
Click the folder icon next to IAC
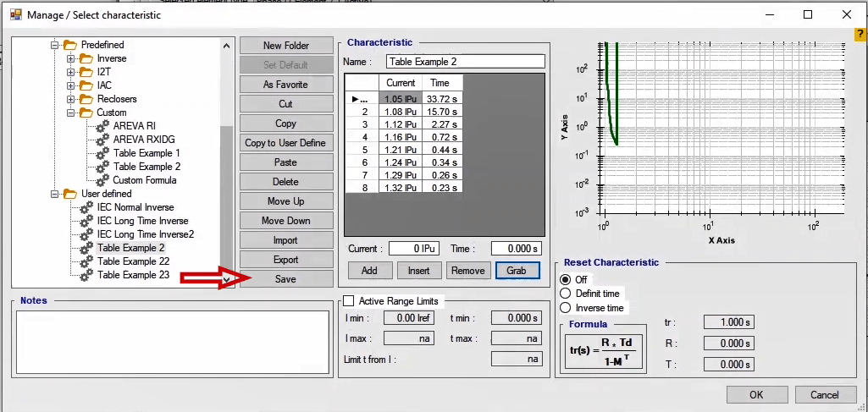[x=86, y=85]
